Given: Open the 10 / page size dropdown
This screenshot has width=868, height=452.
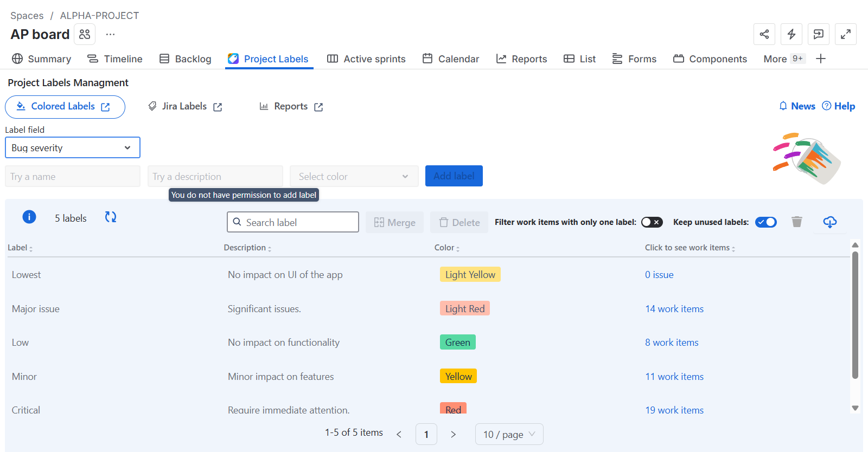Looking at the screenshot, I should (509, 434).
